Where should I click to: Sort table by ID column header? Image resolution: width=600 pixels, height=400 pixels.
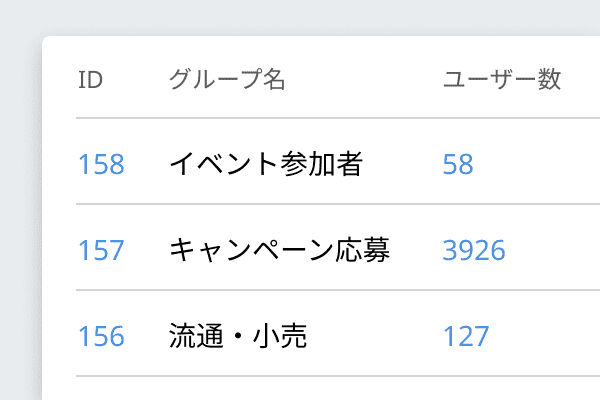click(90, 80)
